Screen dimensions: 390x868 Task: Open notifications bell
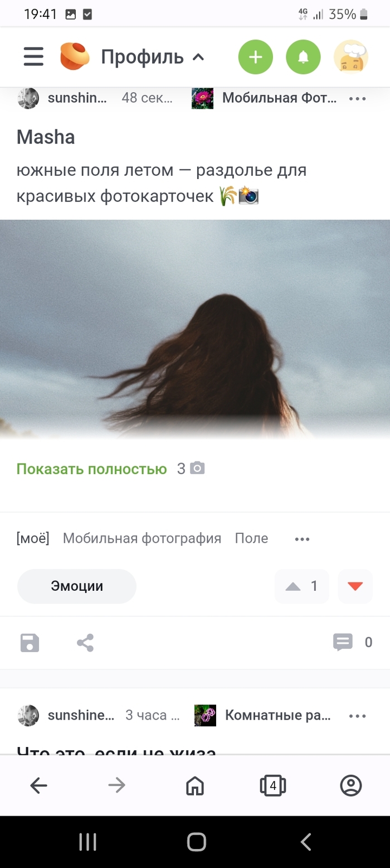point(303,57)
